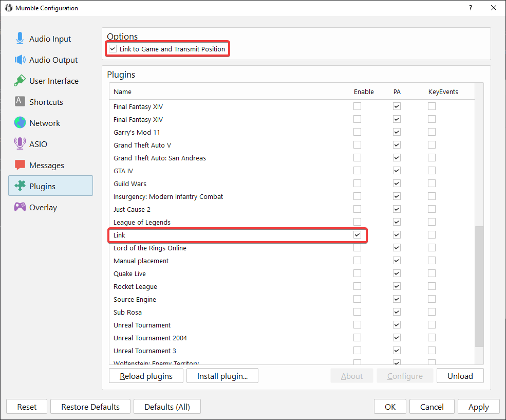Select Insurgency: Modern Infantry Combat row
The image size is (506, 420).
point(292,196)
